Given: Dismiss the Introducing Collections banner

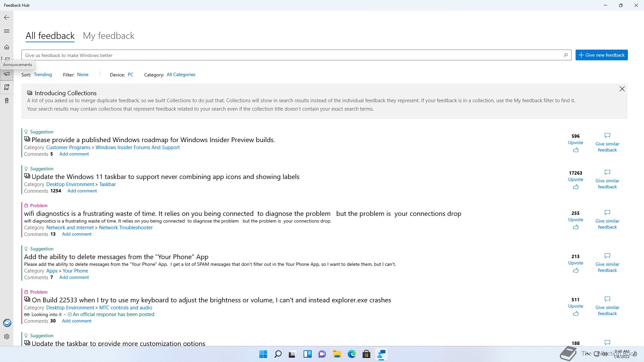Looking at the screenshot, I should pos(622,89).
